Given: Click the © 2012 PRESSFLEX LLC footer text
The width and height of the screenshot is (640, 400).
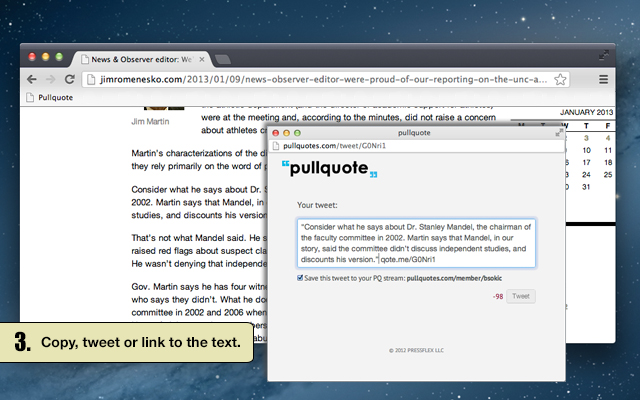Looking at the screenshot, I should pyautogui.click(x=416, y=350).
